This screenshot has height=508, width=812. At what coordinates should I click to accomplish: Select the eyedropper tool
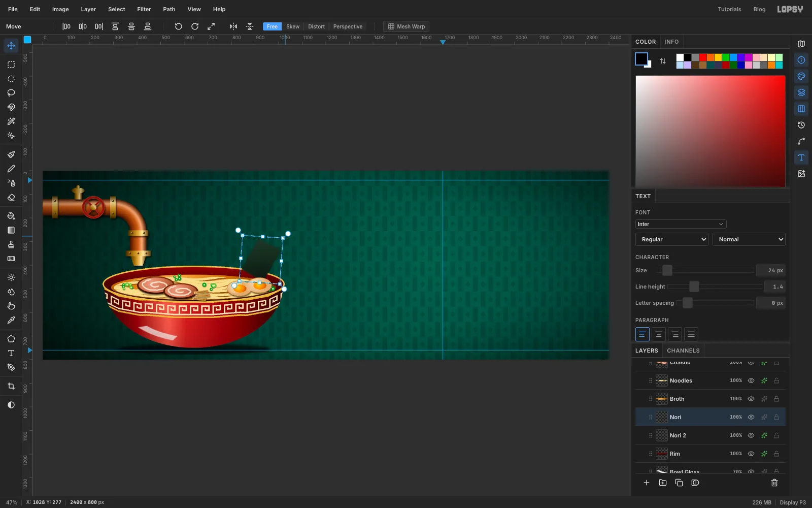pos(11,320)
